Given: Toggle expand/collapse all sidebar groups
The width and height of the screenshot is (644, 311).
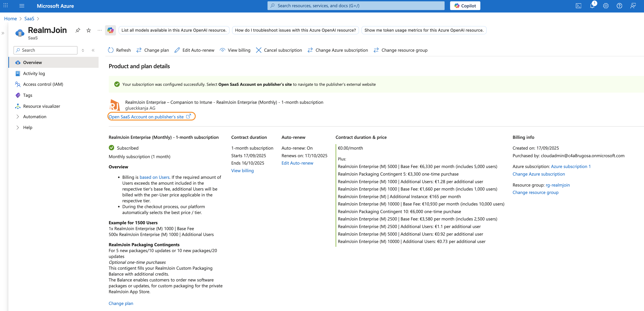Looking at the screenshot, I should pyautogui.click(x=83, y=50).
